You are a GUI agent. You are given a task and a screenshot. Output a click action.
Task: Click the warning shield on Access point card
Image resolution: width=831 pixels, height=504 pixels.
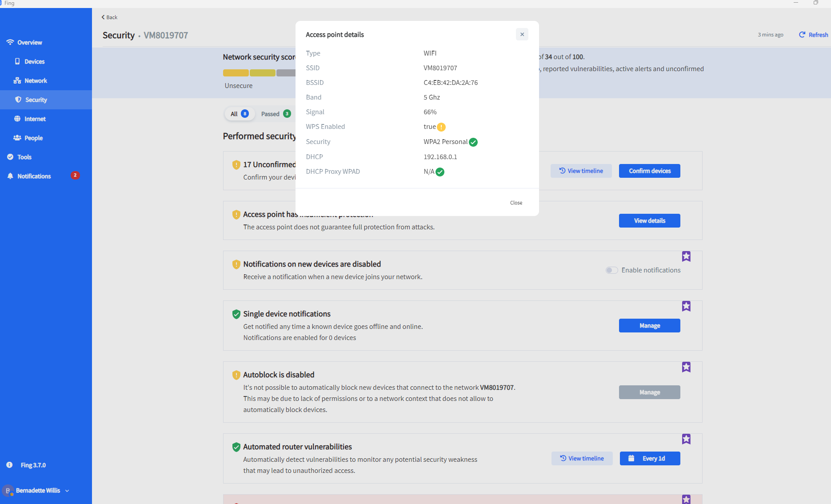coord(236,215)
